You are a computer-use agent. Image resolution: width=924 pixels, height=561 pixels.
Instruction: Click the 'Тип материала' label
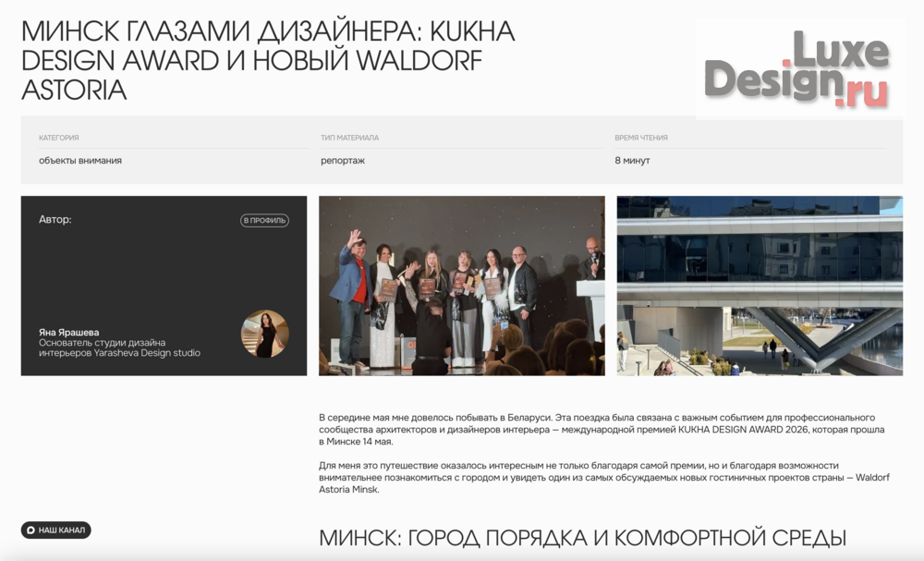[349, 138]
